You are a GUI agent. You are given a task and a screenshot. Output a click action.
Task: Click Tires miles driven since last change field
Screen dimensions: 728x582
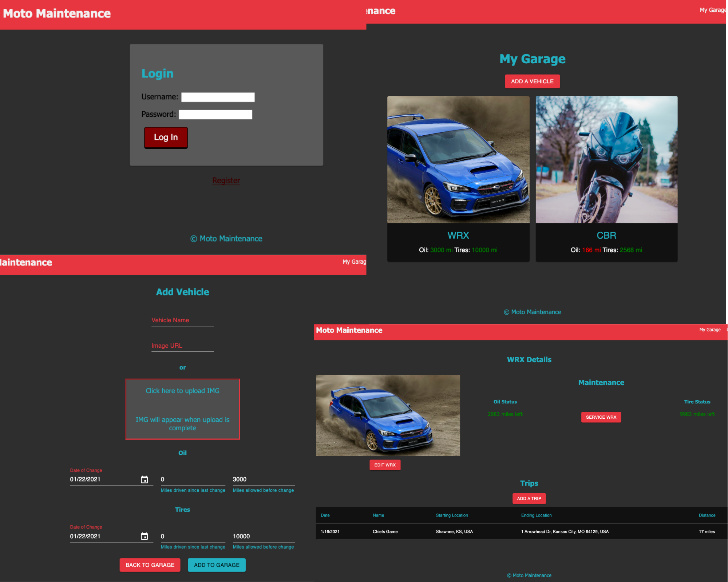click(193, 536)
